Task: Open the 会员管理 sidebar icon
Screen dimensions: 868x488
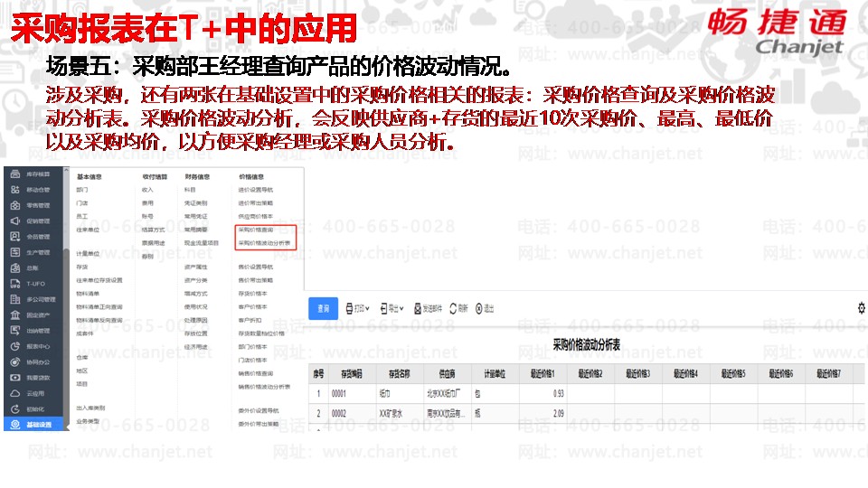Action: [15, 236]
